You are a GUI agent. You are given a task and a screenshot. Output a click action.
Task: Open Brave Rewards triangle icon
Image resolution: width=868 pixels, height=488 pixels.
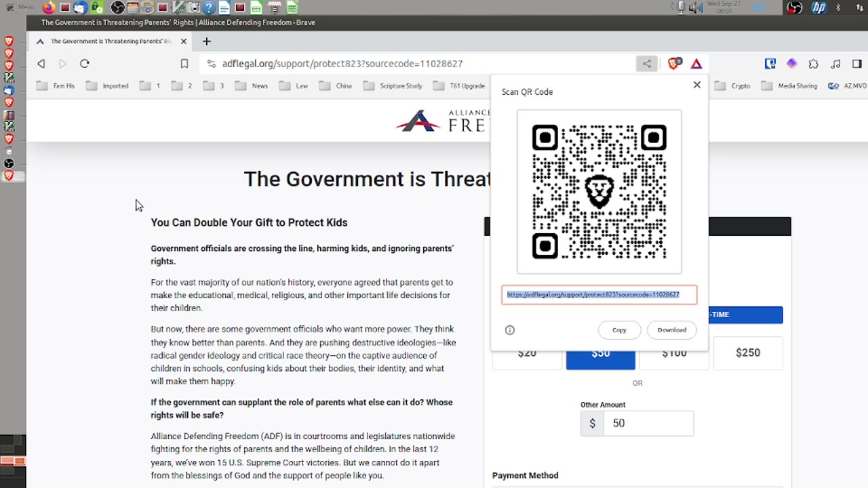(x=696, y=64)
